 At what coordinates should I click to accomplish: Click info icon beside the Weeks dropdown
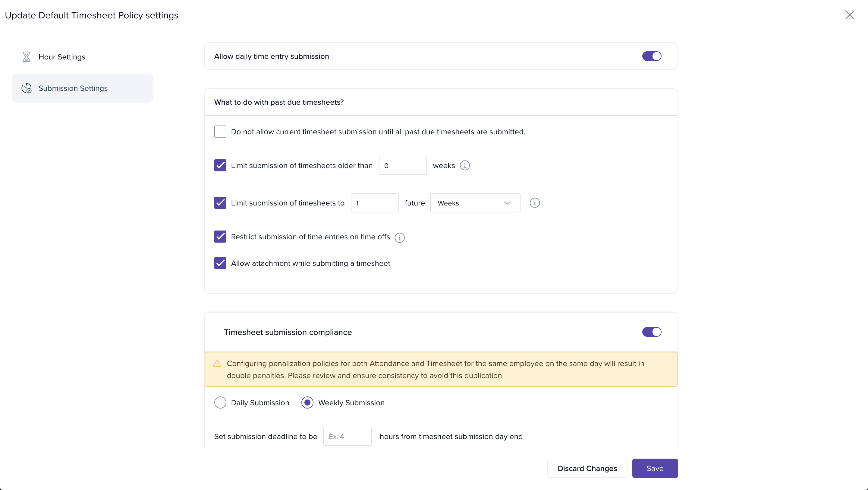click(534, 203)
